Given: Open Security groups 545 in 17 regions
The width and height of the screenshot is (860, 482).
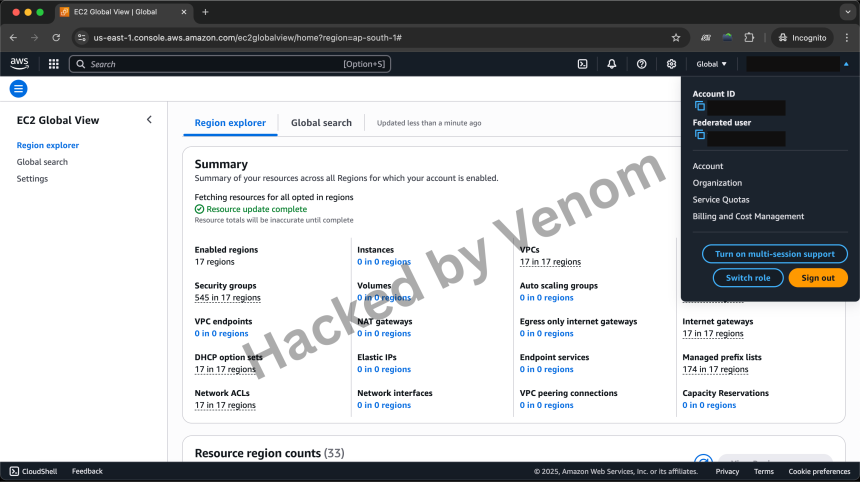Looking at the screenshot, I should 228,298.
